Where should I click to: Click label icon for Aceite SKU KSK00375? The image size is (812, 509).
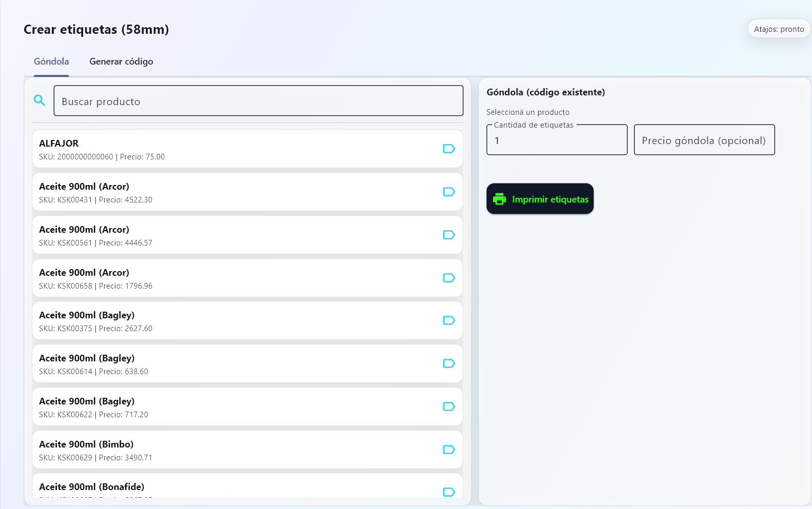[x=449, y=320]
